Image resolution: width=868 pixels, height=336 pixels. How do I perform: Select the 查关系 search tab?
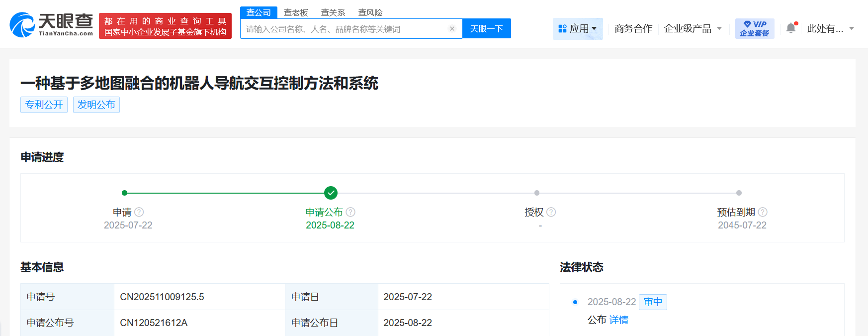pyautogui.click(x=333, y=12)
